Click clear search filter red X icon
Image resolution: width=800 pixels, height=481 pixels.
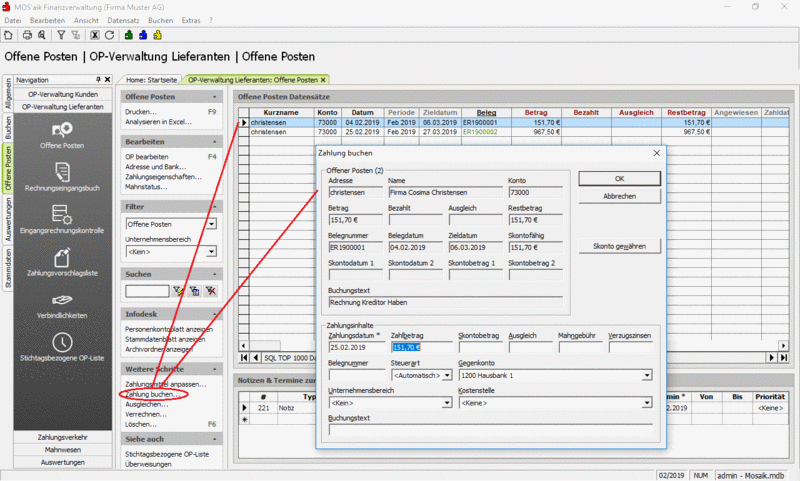[211, 291]
